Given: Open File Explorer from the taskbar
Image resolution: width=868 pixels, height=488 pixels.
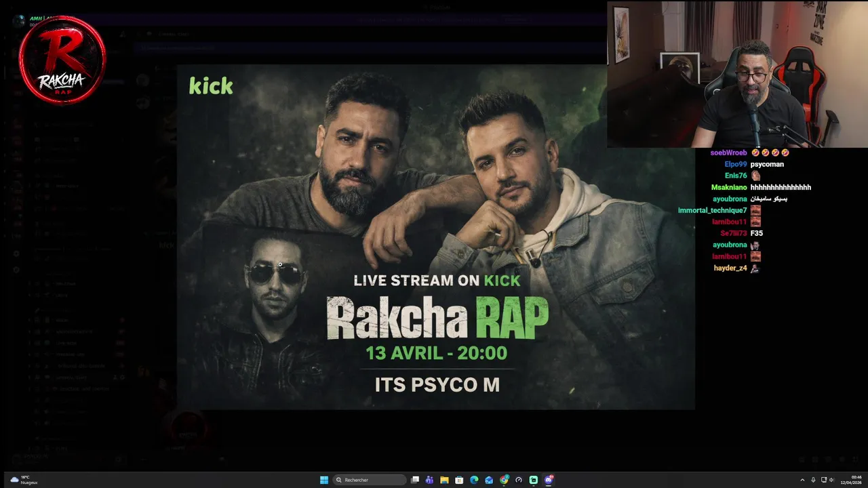Looking at the screenshot, I should [444, 480].
